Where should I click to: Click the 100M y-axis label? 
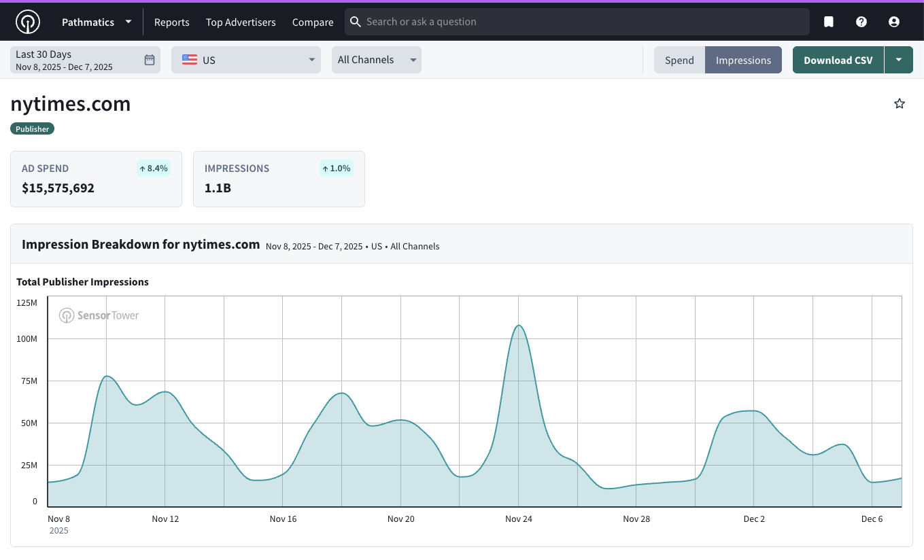coord(27,338)
